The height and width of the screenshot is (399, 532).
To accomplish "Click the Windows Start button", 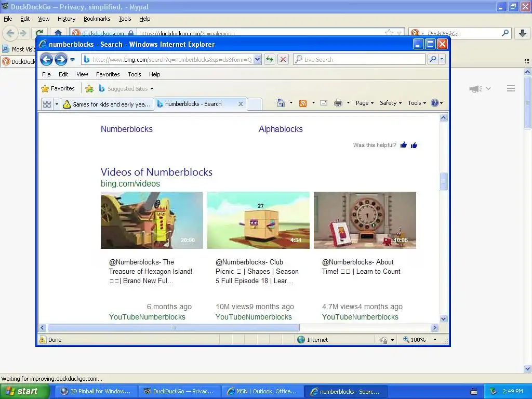I will [24, 391].
